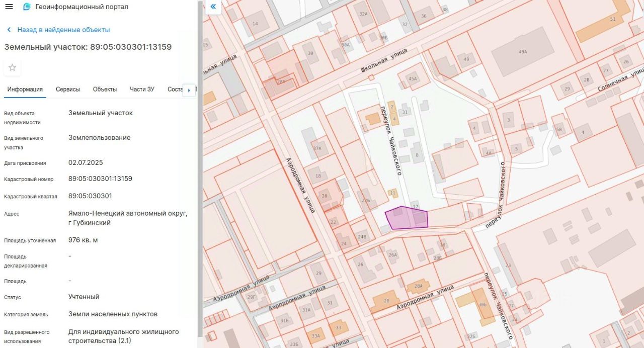This screenshot has height=348, width=644.
Task: Switch to the Сервисы tab
Action: (68, 89)
